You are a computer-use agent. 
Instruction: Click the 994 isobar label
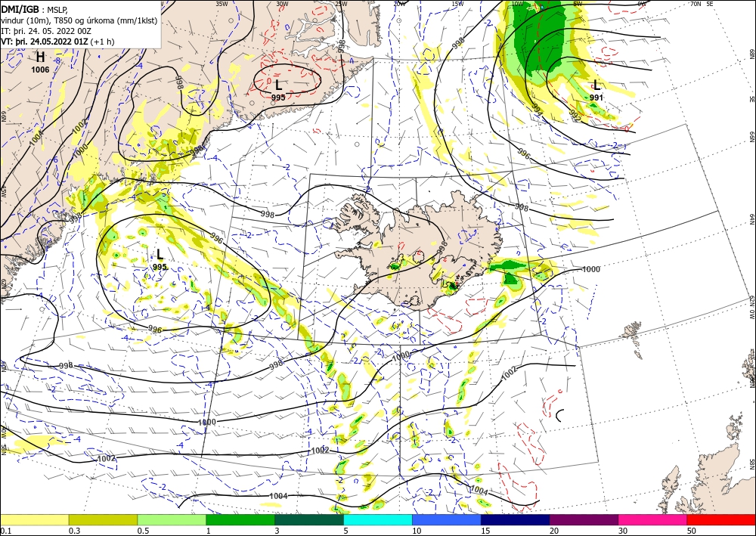537,110
